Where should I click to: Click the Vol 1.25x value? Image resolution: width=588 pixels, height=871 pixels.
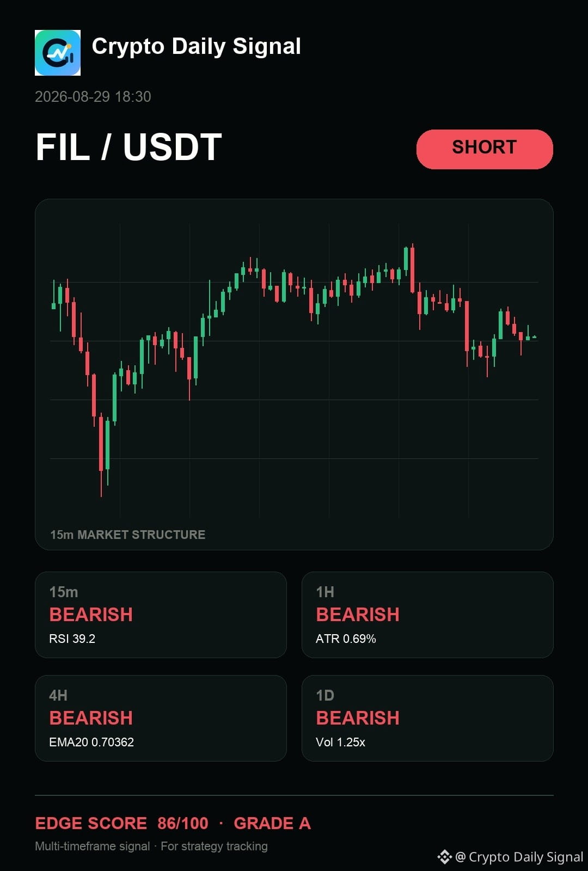pos(340,742)
